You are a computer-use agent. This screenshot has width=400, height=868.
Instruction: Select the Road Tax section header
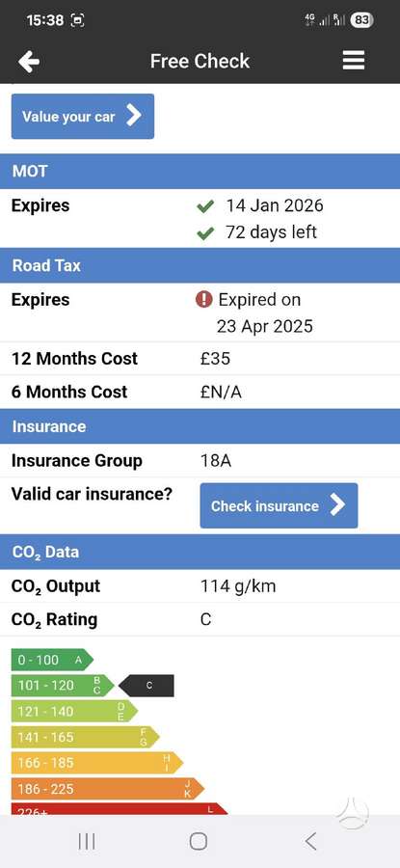point(200,265)
